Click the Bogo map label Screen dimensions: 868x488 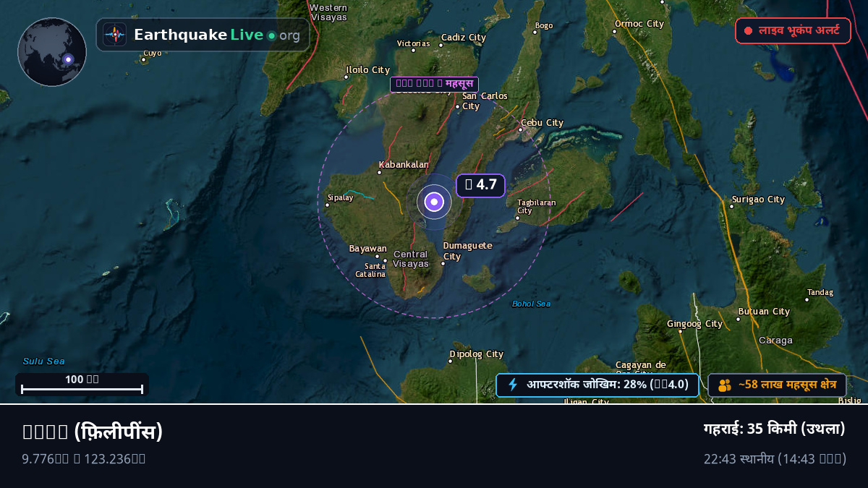pos(543,26)
